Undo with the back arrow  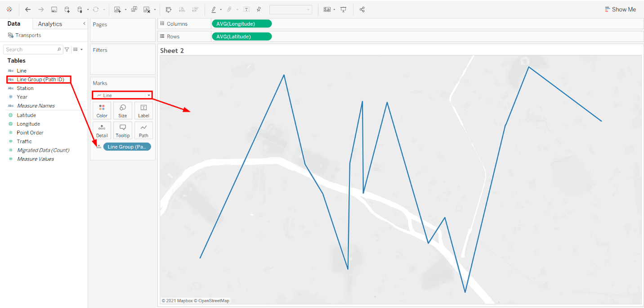click(28, 9)
